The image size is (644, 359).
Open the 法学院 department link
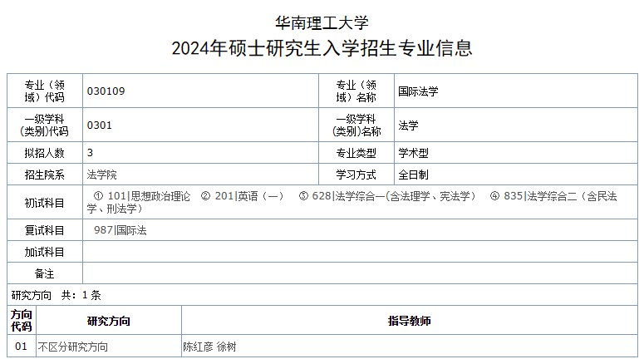[102, 175]
